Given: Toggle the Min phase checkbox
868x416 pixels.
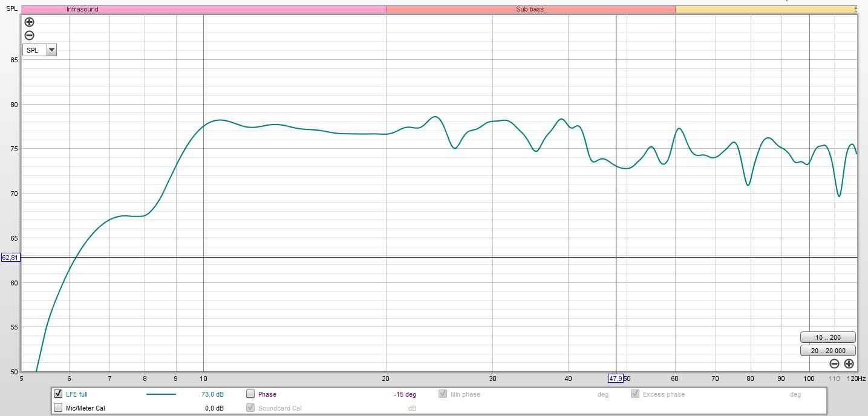Looking at the screenshot, I should click(x=443, y=394).
